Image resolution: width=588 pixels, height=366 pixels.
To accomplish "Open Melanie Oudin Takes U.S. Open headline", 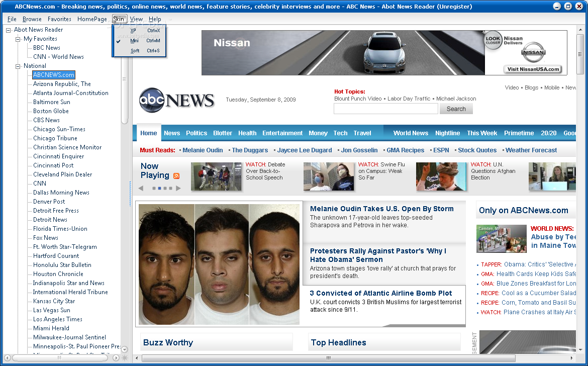I will 382,209.
